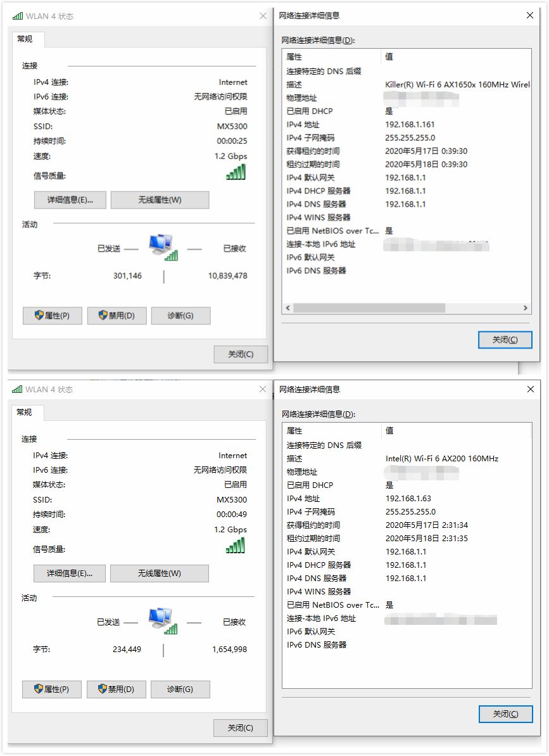Open 详细信息(E)... in top WLAN status window
This screenshot has width=549, height=756.
click(x=70, y=200)
